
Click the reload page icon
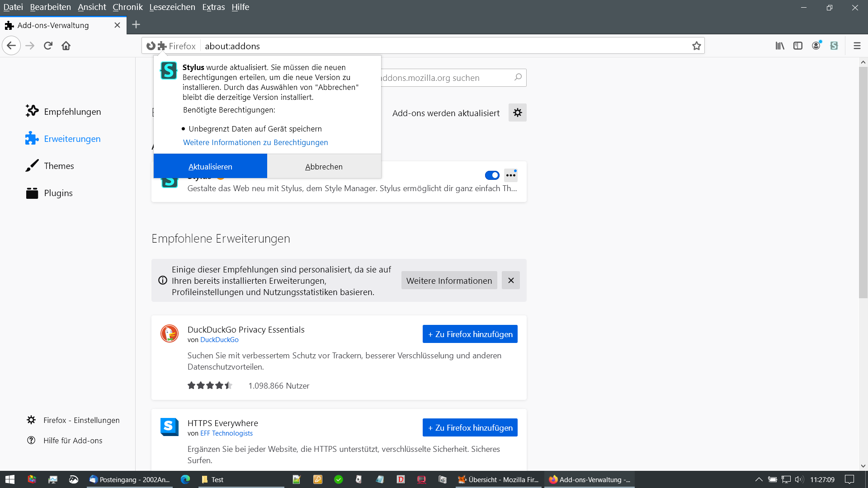[48, 46]
